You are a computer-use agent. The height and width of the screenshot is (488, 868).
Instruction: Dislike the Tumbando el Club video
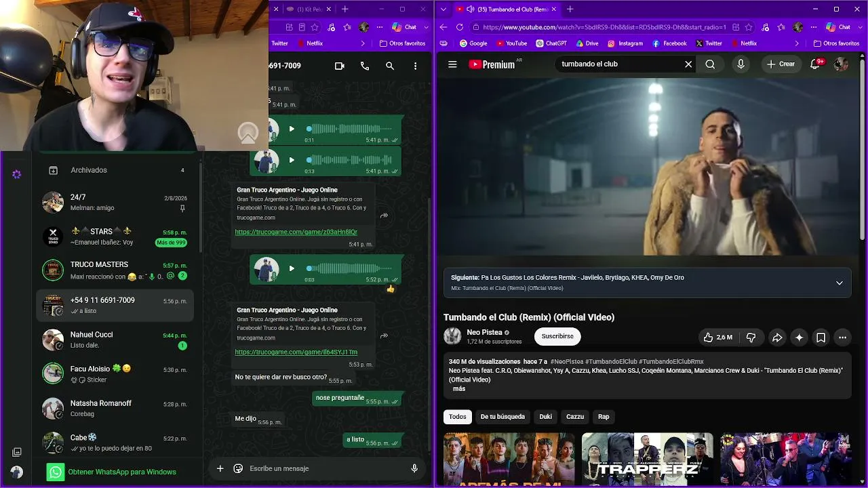click(751, 337)
